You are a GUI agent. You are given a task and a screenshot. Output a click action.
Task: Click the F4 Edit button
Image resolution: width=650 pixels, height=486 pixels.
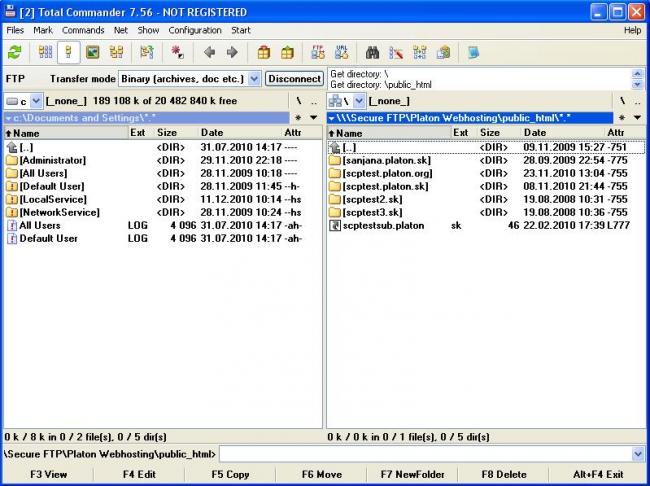pos(139,474)
